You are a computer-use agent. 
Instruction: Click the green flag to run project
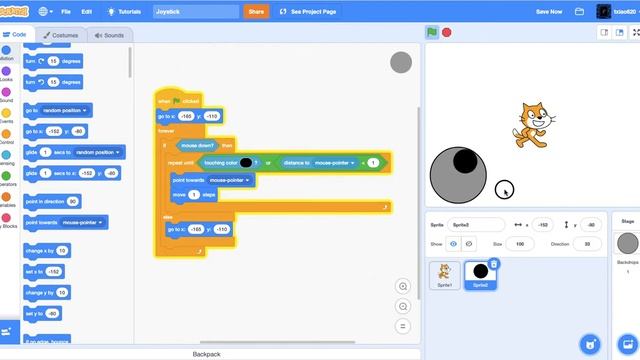coord(432,32)
